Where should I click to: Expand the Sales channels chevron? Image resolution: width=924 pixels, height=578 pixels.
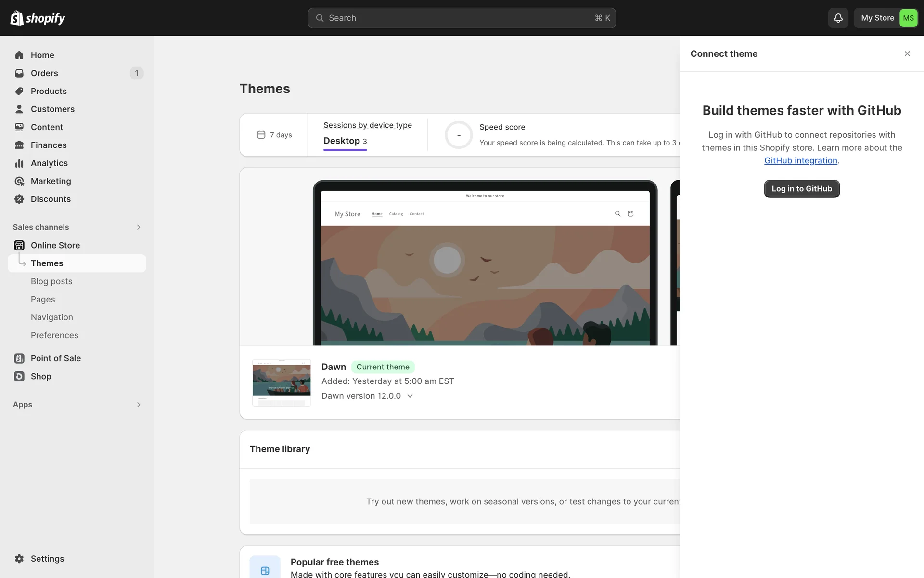tap(139, 227)
